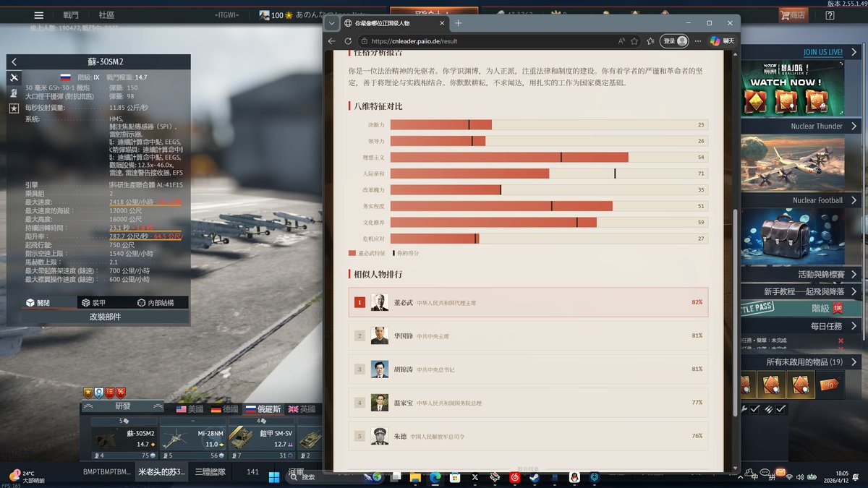The width and height of the screenshot is (868, 488).
Task: Click JOIN US LIVE! link
Action: pos(822,52)
